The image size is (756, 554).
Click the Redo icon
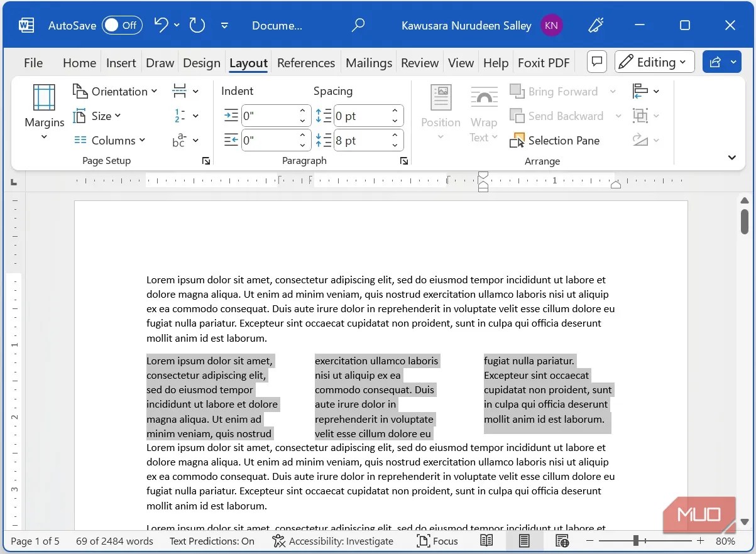click(x=197, y=25)
